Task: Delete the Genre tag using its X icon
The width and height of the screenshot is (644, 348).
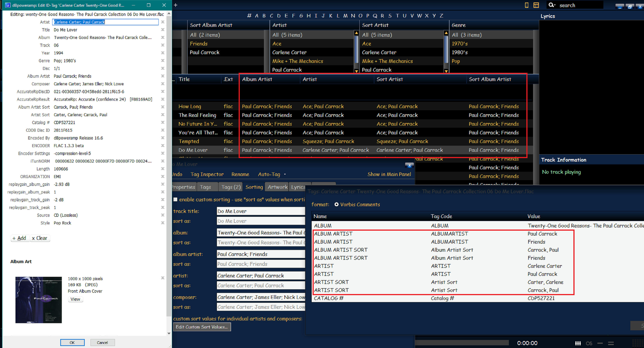Action: pyautogui.click(x=162, y=61)
